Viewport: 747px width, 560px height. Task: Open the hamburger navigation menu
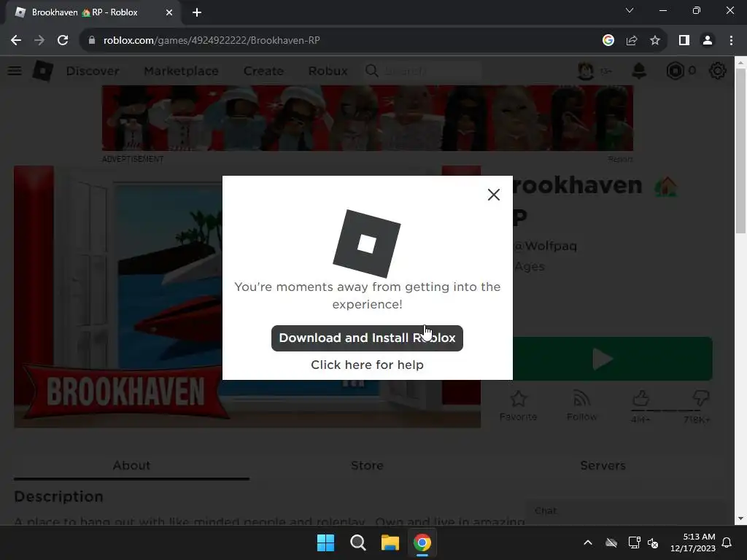(15, 71)
